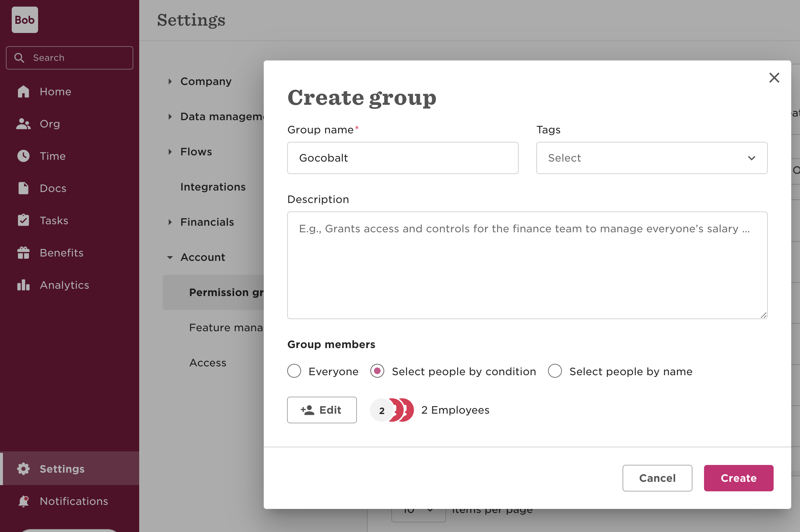The width and height of the screenshot is (800, 532).
Task: Click the Bob logo in the corner
Action: [x=25, y=20]
